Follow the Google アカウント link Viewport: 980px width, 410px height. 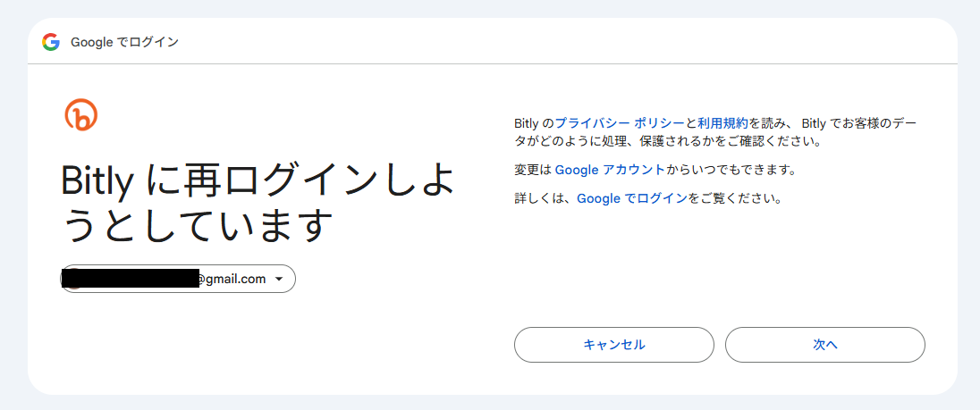click(x=610, y=170)
